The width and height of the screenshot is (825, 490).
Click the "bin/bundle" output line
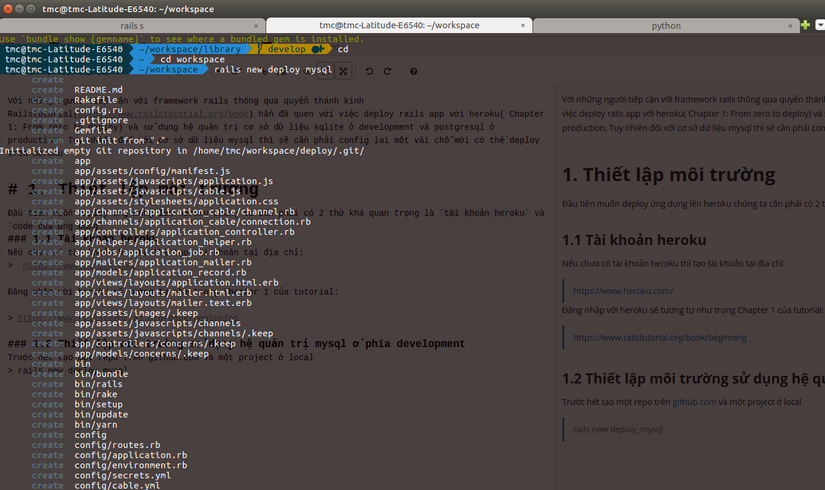point(101,374)
